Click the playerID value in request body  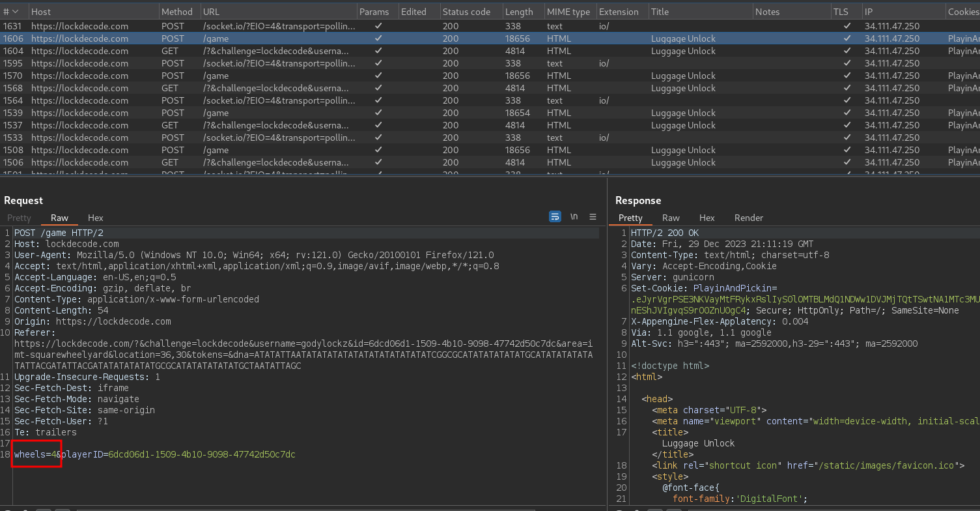coord(202,454)
